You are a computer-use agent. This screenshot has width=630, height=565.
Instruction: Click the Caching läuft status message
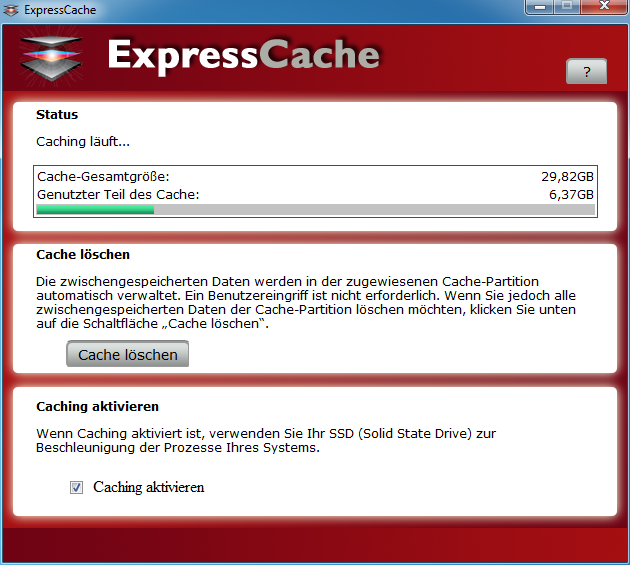coord(83,142)
